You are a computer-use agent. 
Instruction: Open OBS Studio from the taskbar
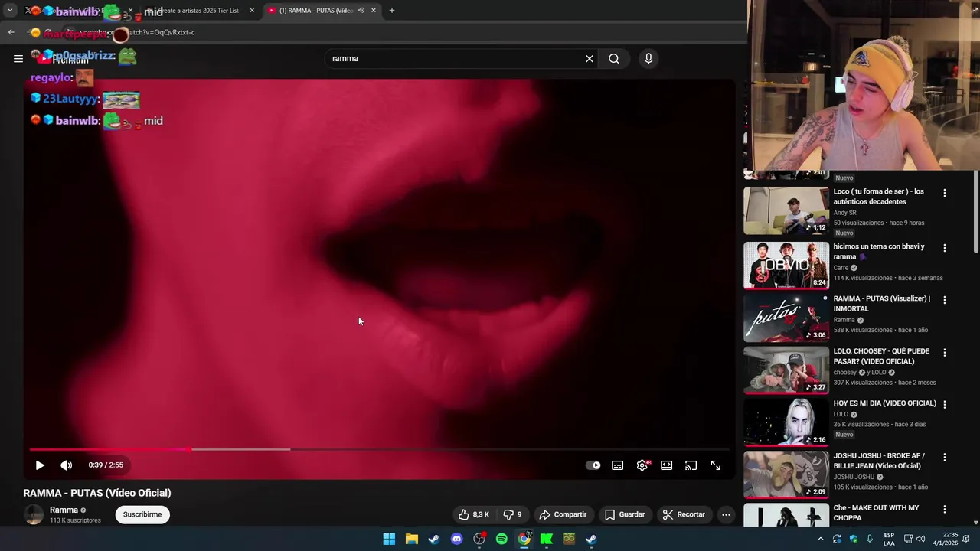click(x=479, y=539)
